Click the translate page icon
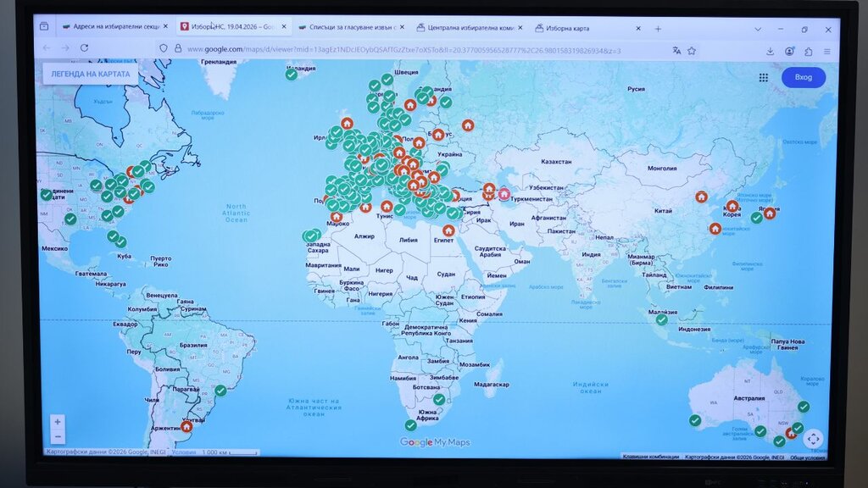 pos(676,51)
